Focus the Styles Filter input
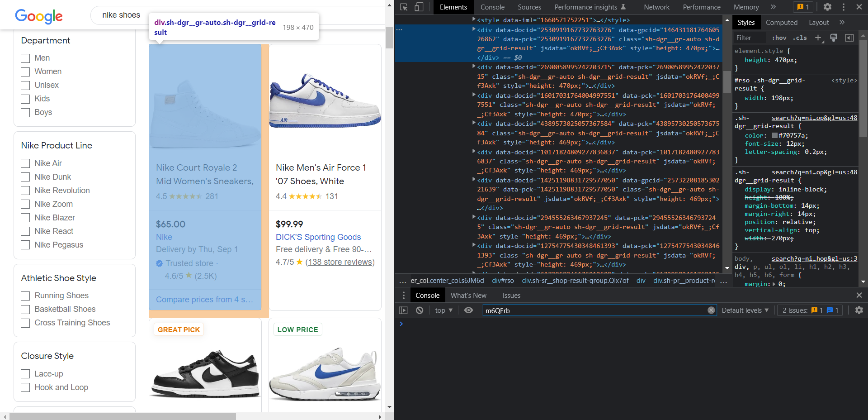The height and width of the screenshot is (420, 868). coord(749,38)
